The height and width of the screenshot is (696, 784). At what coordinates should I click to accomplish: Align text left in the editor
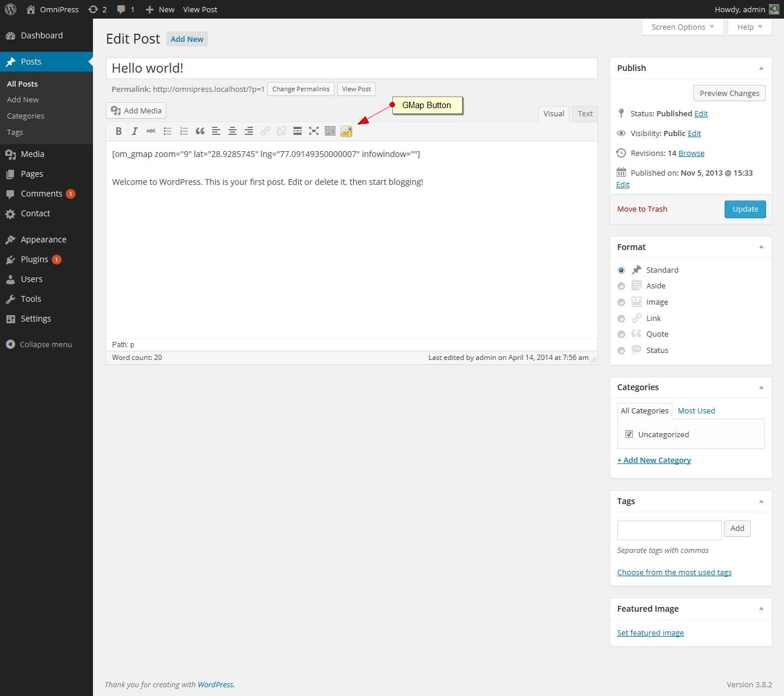(216, 131)
